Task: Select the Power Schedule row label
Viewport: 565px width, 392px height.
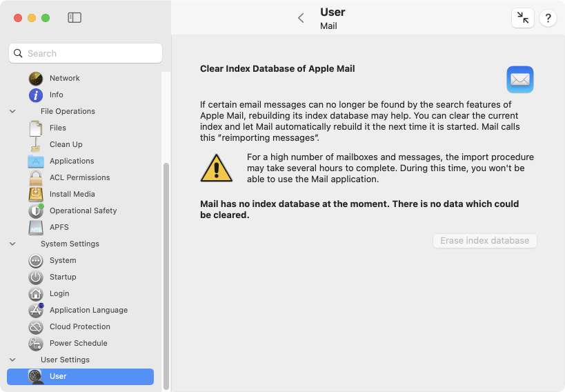Action: pyautogui.click(x=79, y=343)
